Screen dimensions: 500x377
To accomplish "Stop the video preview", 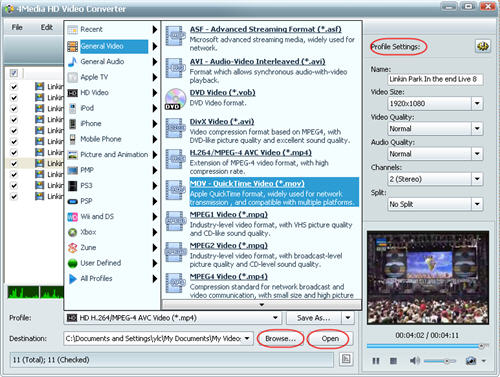I will [393, 361].
